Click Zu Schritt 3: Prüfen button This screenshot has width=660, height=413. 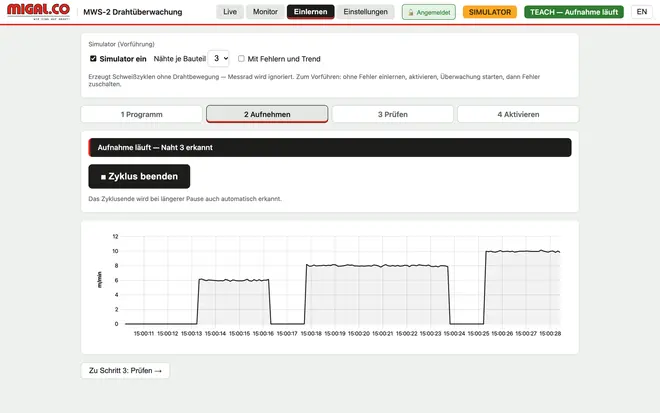(125, 370)
